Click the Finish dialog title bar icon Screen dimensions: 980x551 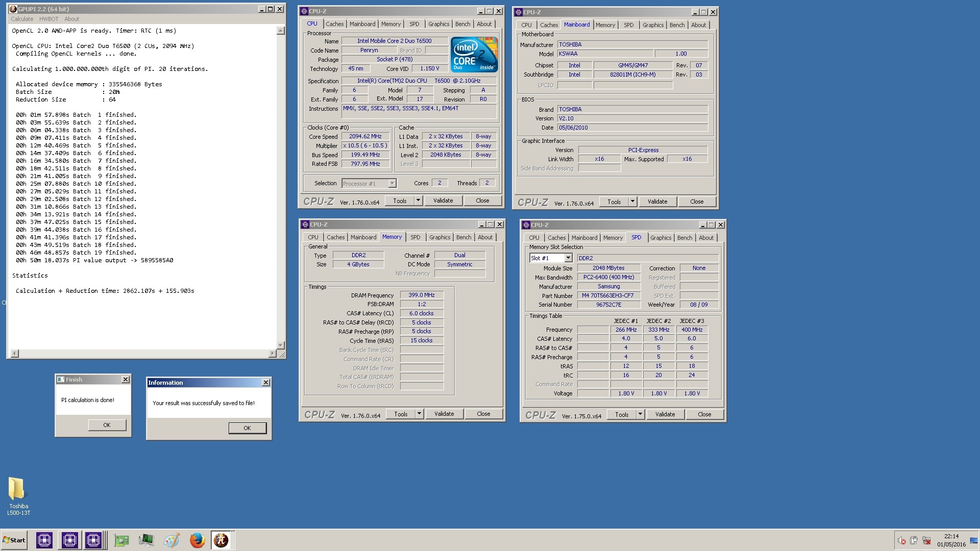(x=61, y=380)
